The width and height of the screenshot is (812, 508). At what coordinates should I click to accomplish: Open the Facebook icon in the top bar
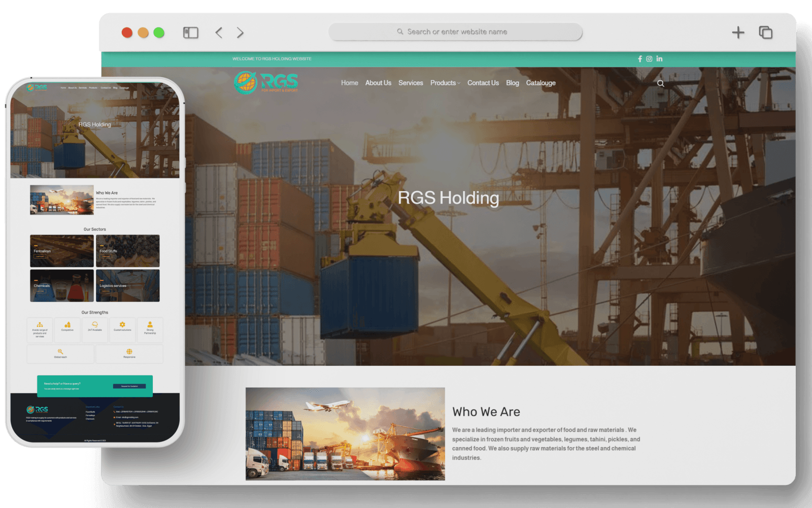point(640,59)
